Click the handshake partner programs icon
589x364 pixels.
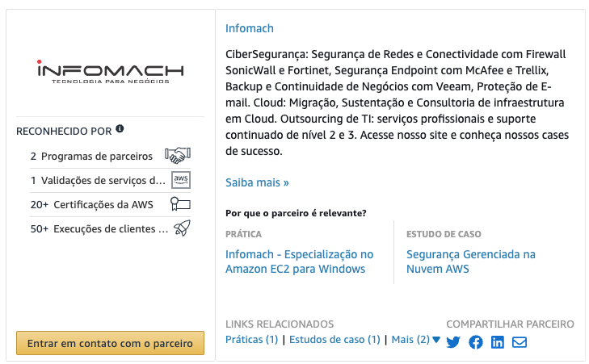(x=178, y=155)
